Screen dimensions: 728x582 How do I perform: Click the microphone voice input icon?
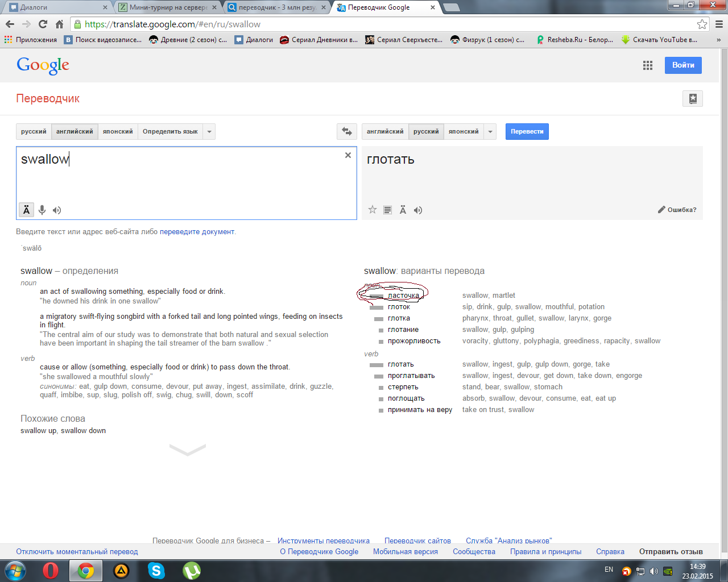click(x=42, y=210)
